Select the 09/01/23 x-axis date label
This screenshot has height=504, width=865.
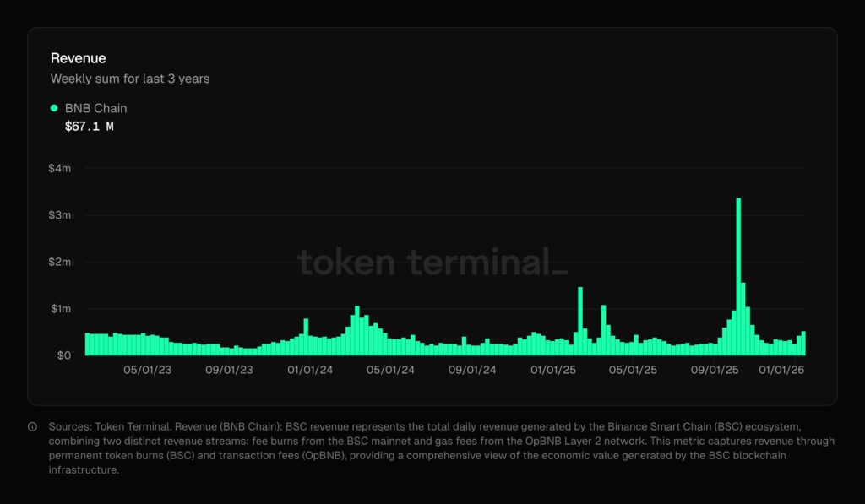[x=230, y=370]
